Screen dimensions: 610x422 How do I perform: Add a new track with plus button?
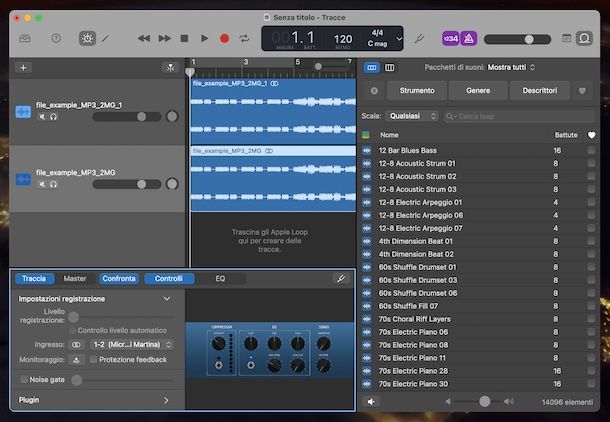click(23, 68)
